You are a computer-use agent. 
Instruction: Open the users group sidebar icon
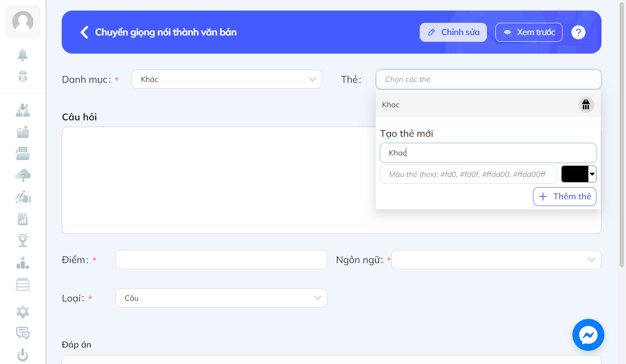coord(23,110)
